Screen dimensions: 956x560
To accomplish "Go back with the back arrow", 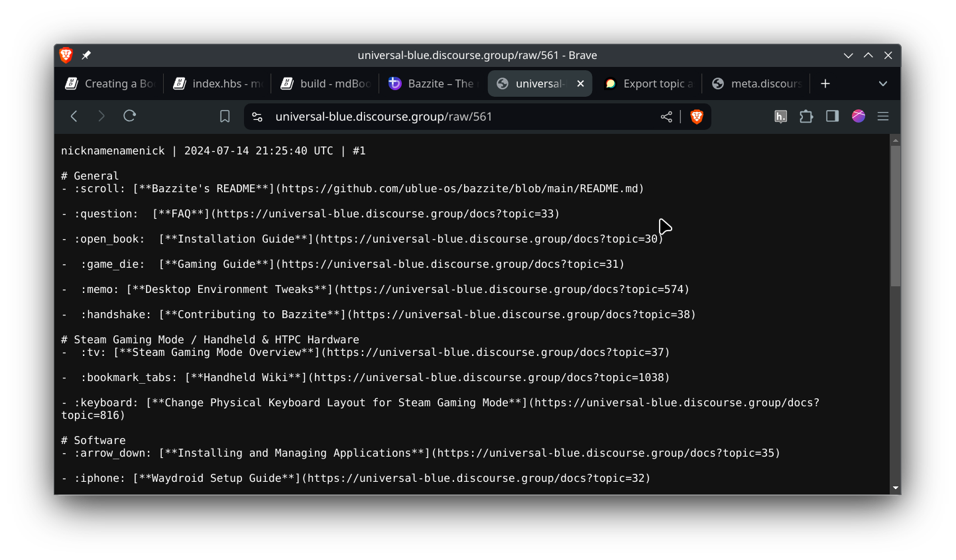I will point(74,117).
